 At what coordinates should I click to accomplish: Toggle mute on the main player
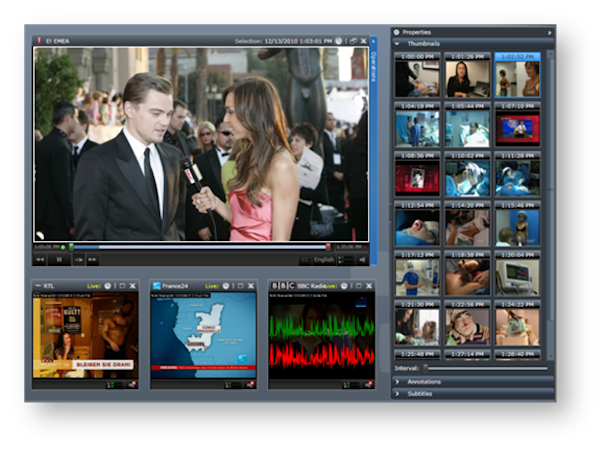point(362,260)
